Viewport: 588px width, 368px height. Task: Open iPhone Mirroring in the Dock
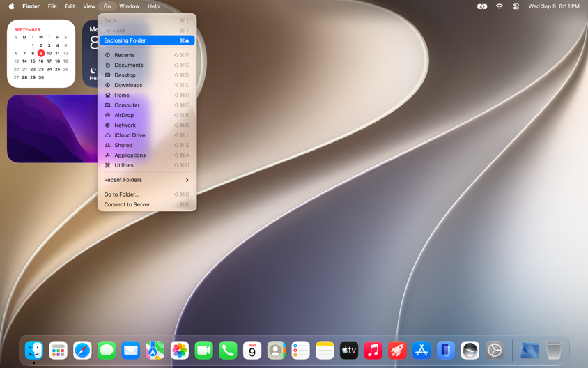[445, 351]
